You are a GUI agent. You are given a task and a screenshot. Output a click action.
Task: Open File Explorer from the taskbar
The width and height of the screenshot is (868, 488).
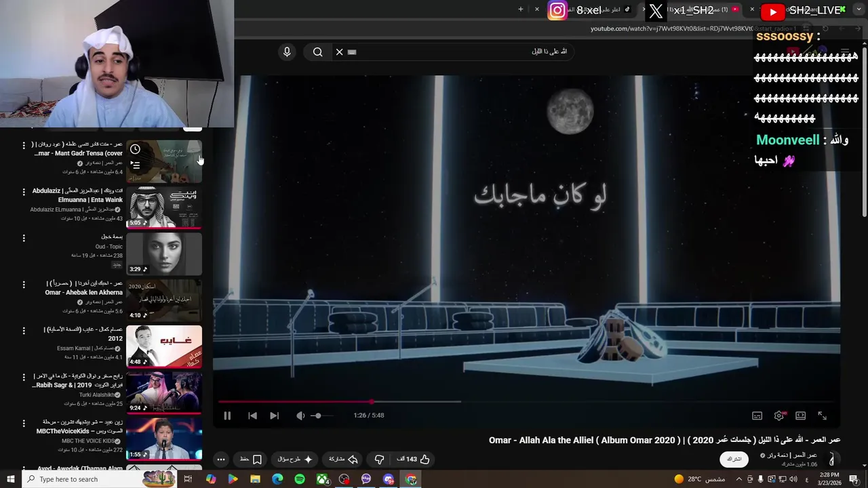click(x=255, y=479)
